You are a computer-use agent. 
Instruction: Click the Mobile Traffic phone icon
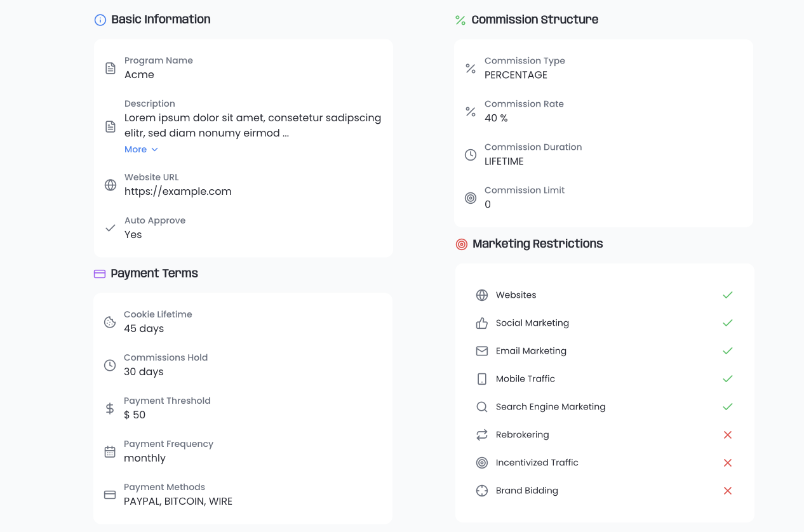(482, 379)
